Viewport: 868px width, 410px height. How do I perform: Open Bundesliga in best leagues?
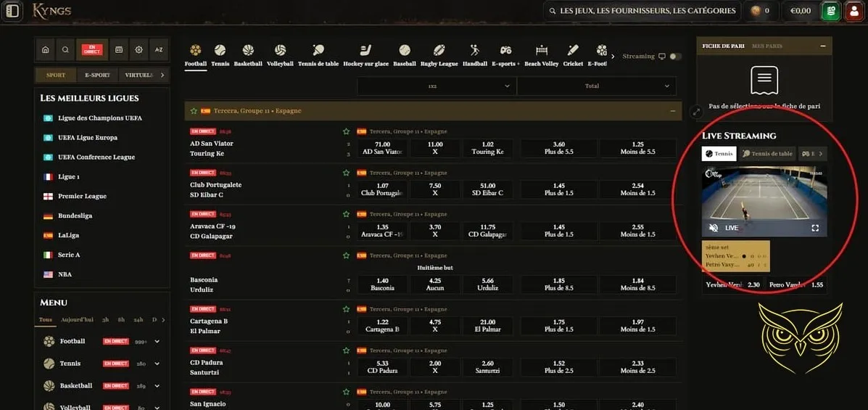point(75,216)
